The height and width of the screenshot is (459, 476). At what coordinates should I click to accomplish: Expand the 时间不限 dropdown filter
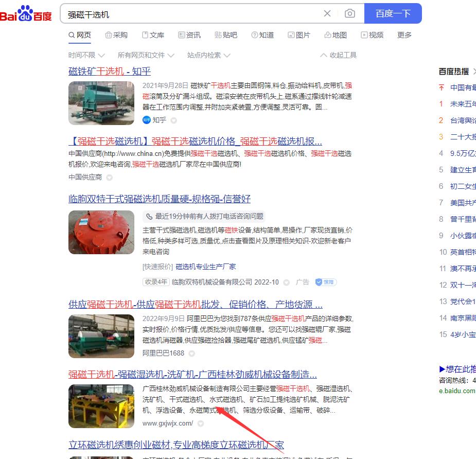point(86,55)
